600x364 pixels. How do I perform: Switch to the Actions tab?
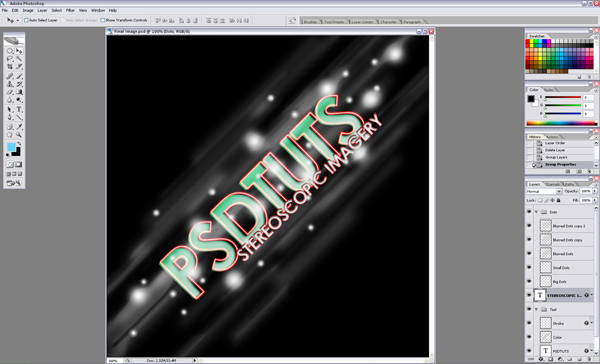point(552,137)
